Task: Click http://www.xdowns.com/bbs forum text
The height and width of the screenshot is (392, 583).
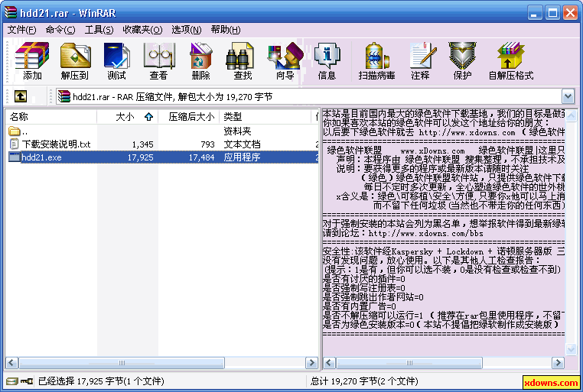Action: pyautogui.click(x=425, y=234)
